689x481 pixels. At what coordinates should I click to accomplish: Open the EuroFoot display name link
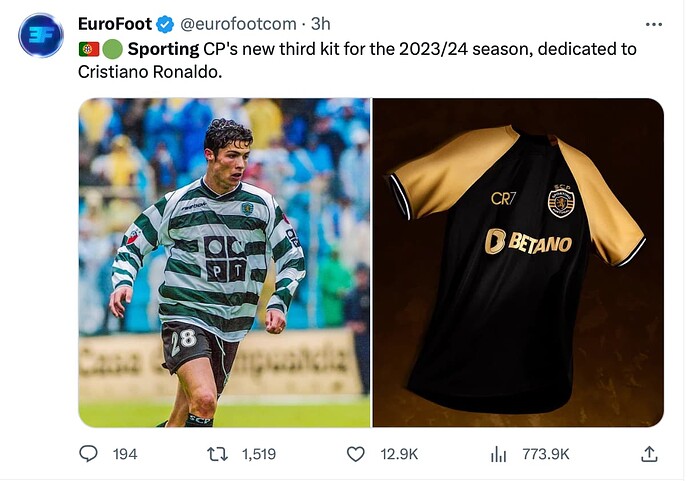click(x=115, y=24)
